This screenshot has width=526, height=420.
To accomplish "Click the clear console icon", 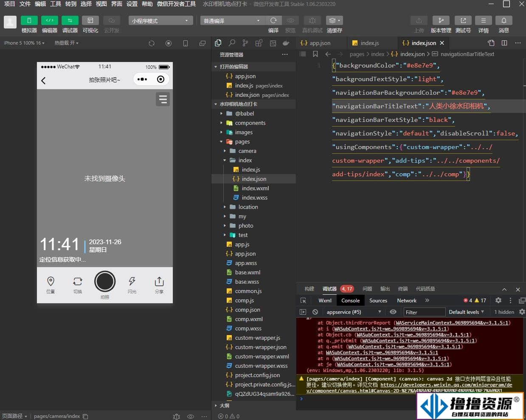I will click(x=315, y=312).
